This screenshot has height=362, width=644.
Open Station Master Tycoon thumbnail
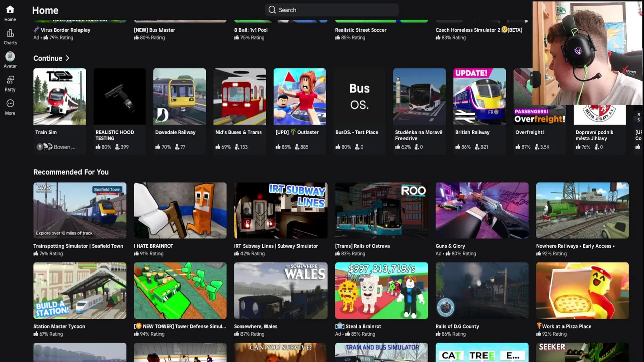coord(80,291)
